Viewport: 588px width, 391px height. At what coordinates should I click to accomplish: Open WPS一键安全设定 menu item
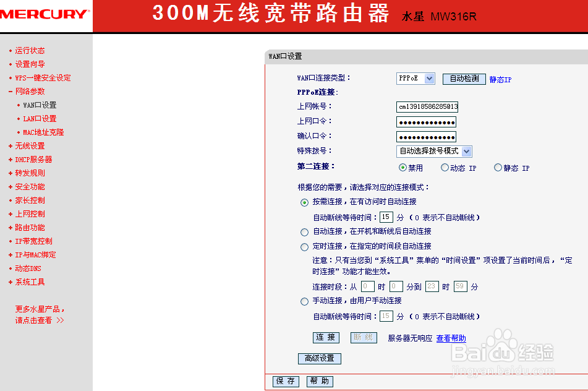[43, 78]
